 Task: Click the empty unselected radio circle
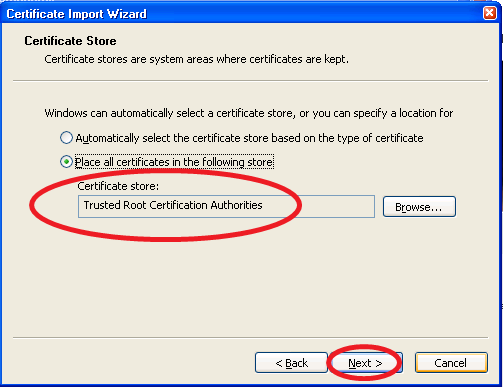pos(66,138)
